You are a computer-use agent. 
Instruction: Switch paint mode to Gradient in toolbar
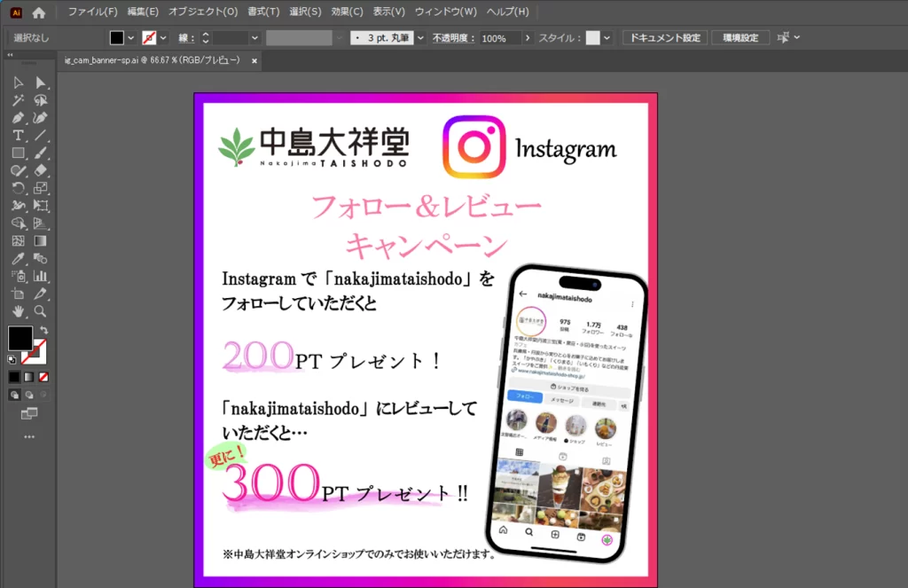pyautogui.click(x=29, y=376)
